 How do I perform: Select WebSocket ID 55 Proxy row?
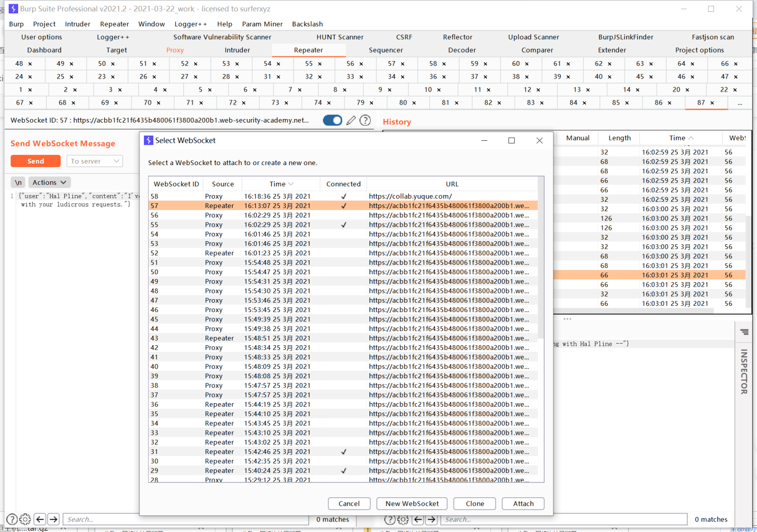click(x=343, y=225)
